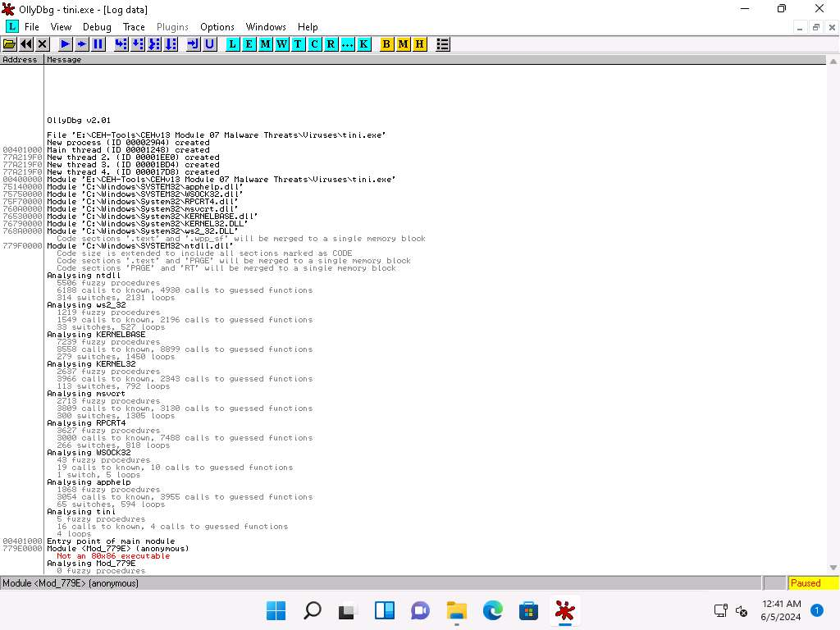Open the Options menu
Screen dimensions: 840x630
[x=217, y=27]
